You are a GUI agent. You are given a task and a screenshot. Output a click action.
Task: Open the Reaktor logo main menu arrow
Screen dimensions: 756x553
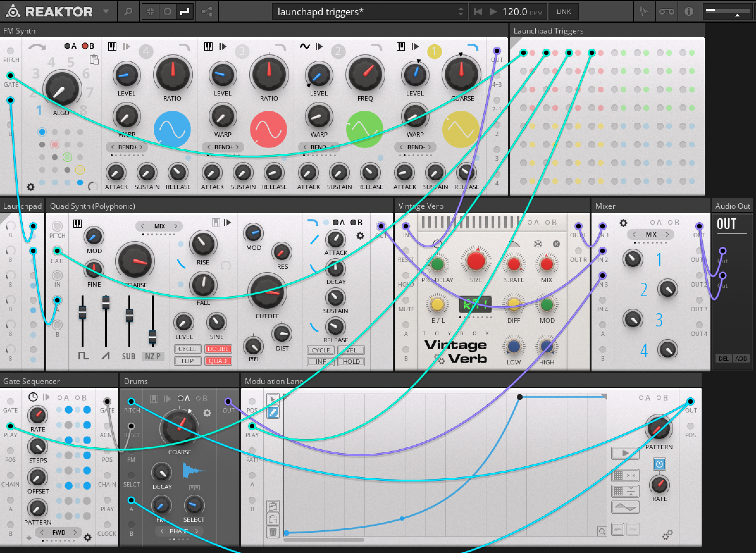coord(106,12)
